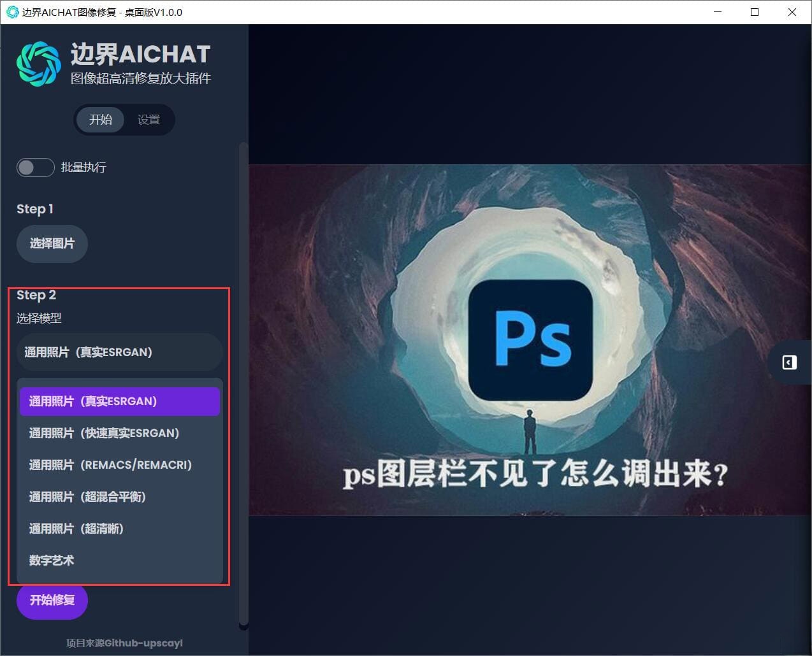
Task: Click the 选择图片 button
Action: (52, 243)
